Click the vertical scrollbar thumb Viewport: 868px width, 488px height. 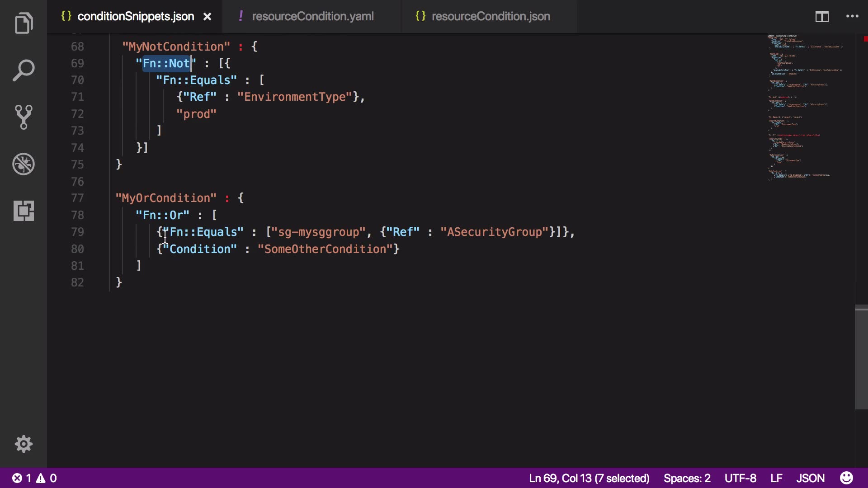861,357
